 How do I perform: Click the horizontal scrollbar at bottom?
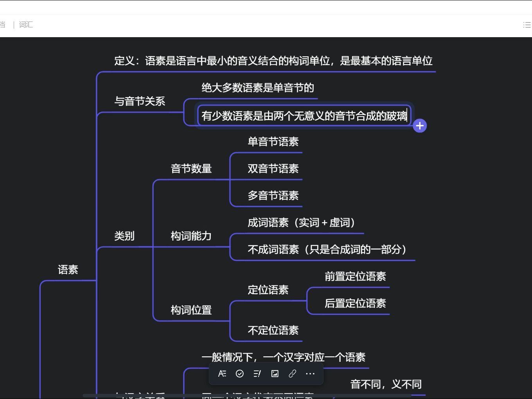click(246, 396)
